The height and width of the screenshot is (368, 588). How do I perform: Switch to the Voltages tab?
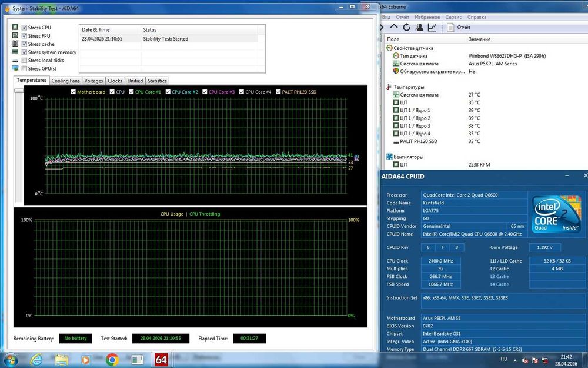[93, 81]
